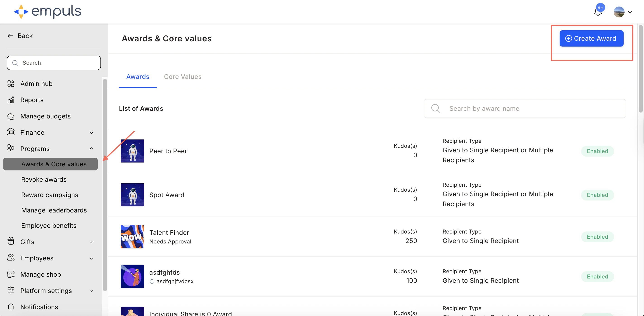The image size is (644, 316).
Task: Expand the Platform settings chevron
Action: point(91,291)
